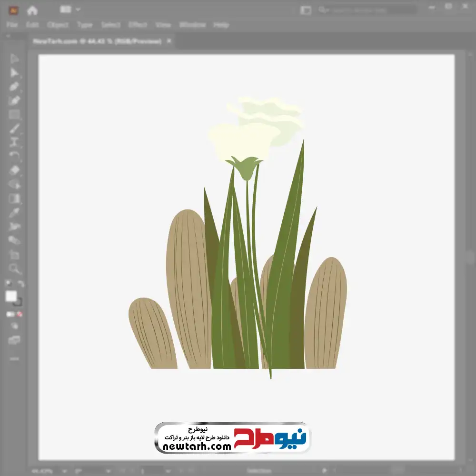This screenshot has width=476, height=476.
Task: Toggle the None color mode button
Action: coord(20,314)
